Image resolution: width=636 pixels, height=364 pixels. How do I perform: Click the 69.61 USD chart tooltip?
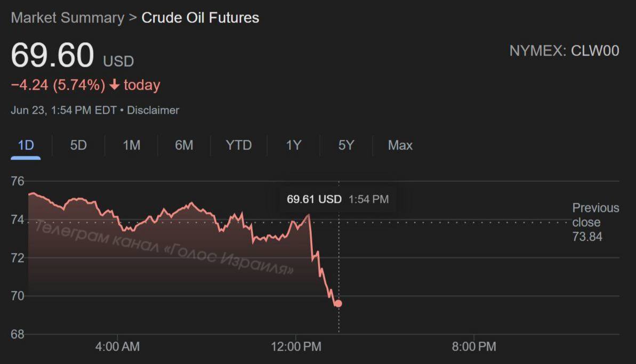(x=337, y=199)
